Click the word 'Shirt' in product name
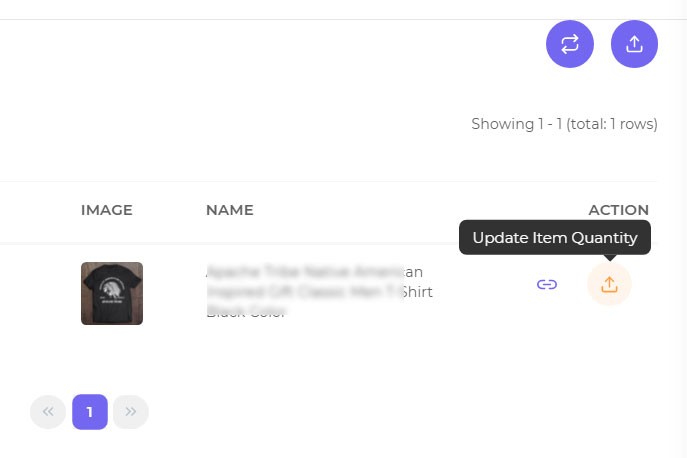This screenshot has height=458, width=687. [418, 292]
